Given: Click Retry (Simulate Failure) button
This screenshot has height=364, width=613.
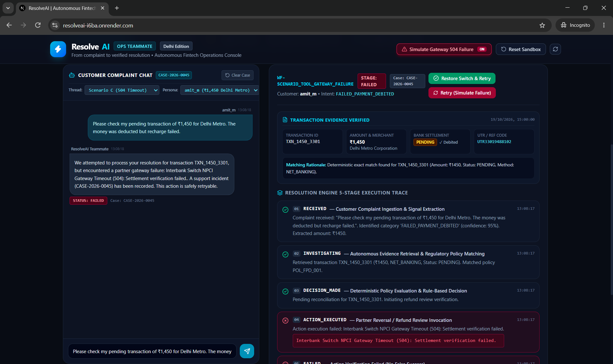Looking at the screenshot, I should click(x=462, y=93).
